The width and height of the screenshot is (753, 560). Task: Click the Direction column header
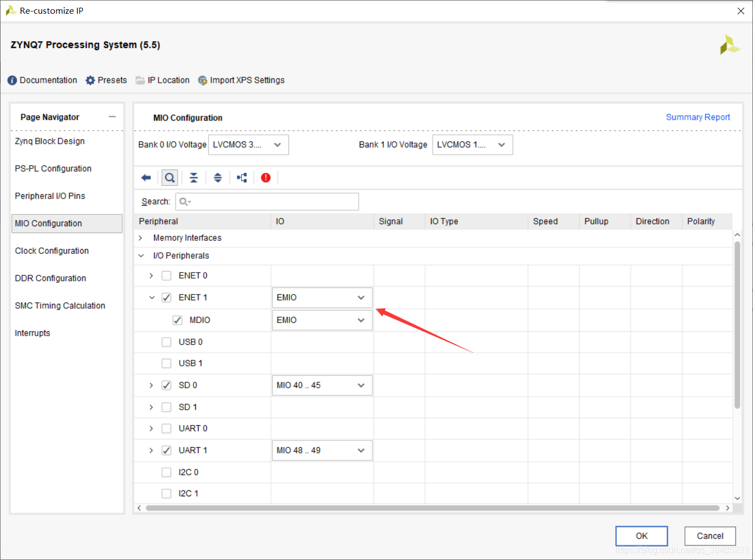click(656, 222)
